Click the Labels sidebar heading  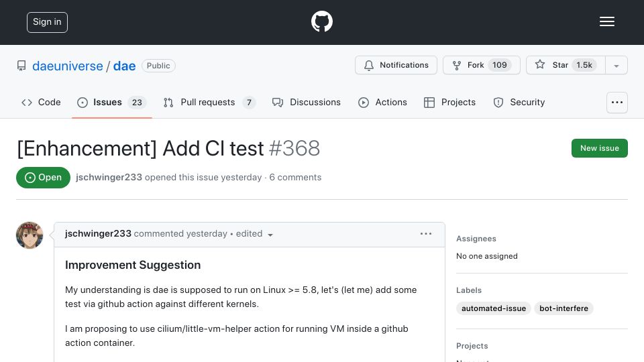[x=469, y=290]
